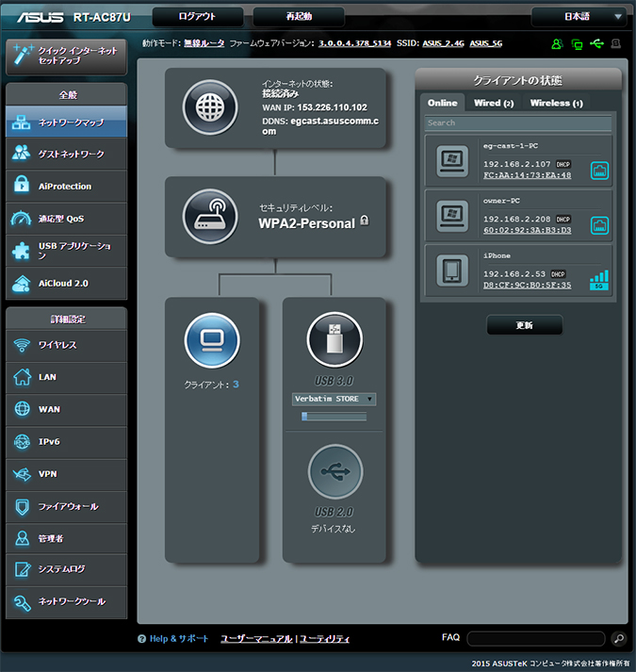Click client name eg-cast-1-PC
Viewport: 636px width, 672px height.
(511, 146)
